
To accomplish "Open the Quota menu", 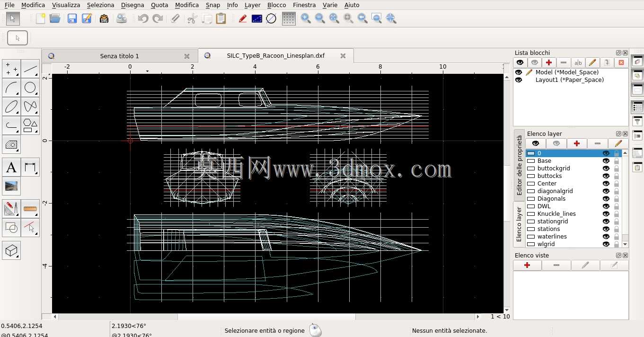I will coord(159,5).
